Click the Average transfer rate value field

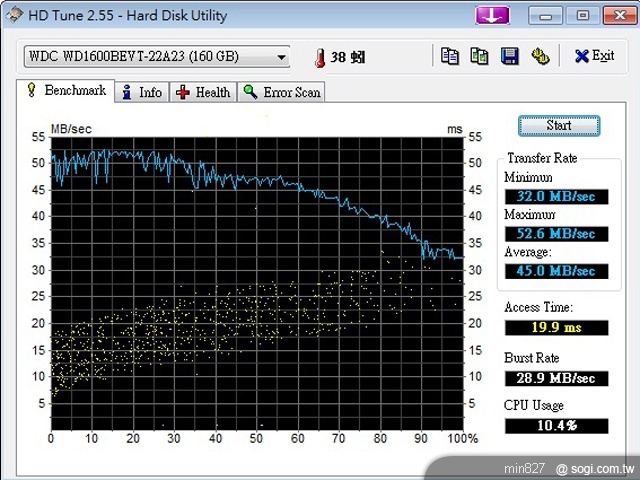coord(556,270)
